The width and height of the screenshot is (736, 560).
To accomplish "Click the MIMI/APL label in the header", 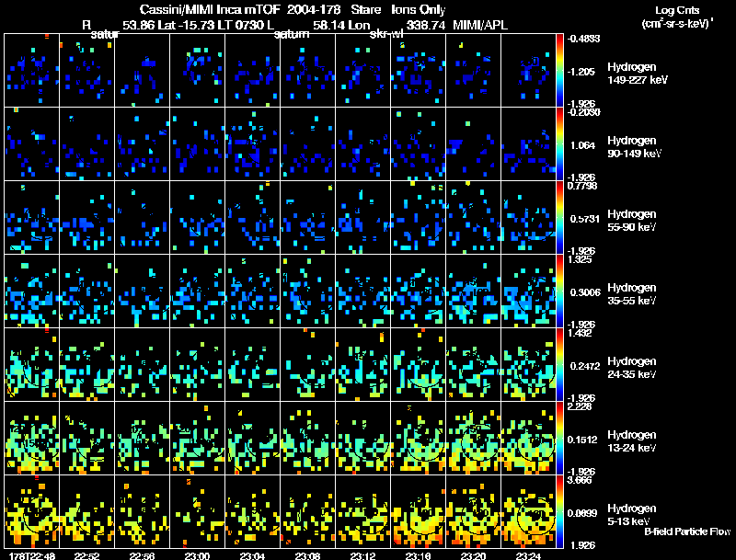I will (x=480, y=25).
